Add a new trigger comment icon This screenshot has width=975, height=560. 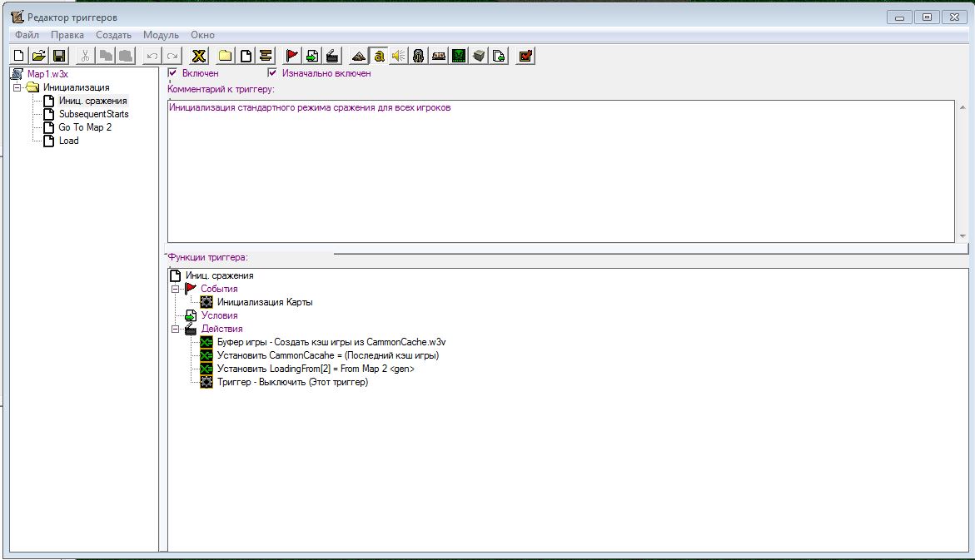266,56
